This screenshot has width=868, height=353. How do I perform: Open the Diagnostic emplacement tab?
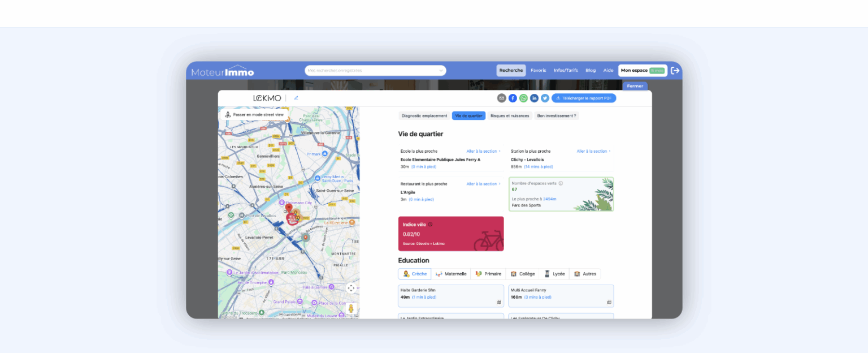click(424, 115)
